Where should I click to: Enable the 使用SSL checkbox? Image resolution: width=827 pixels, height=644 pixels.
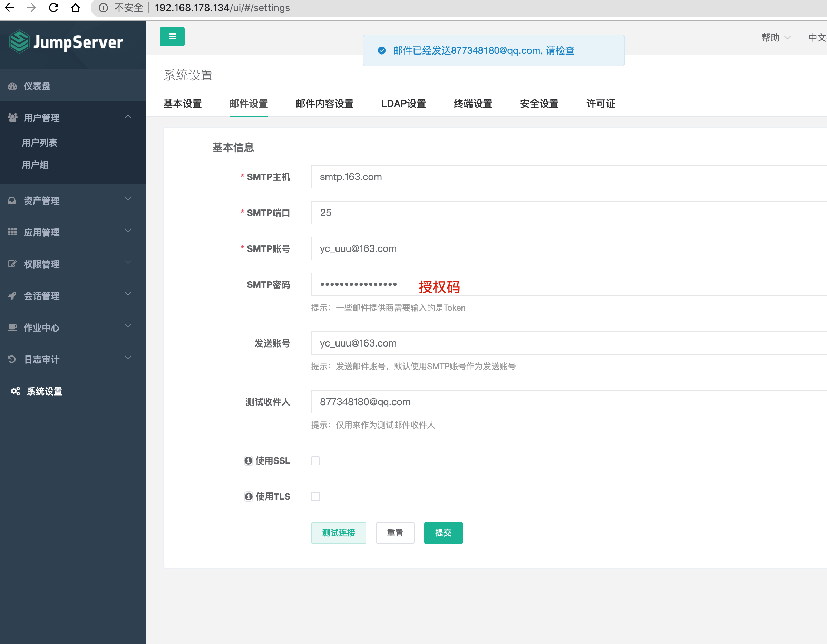coord(315,461)
